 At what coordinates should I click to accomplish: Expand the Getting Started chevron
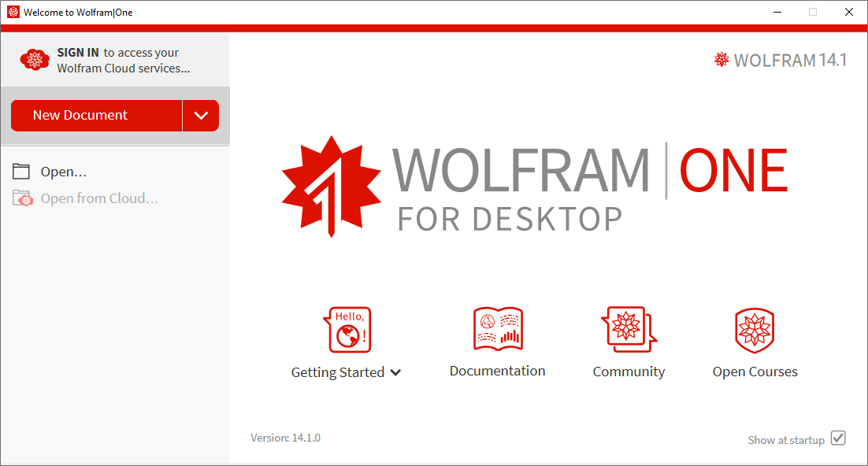point(395,372)
